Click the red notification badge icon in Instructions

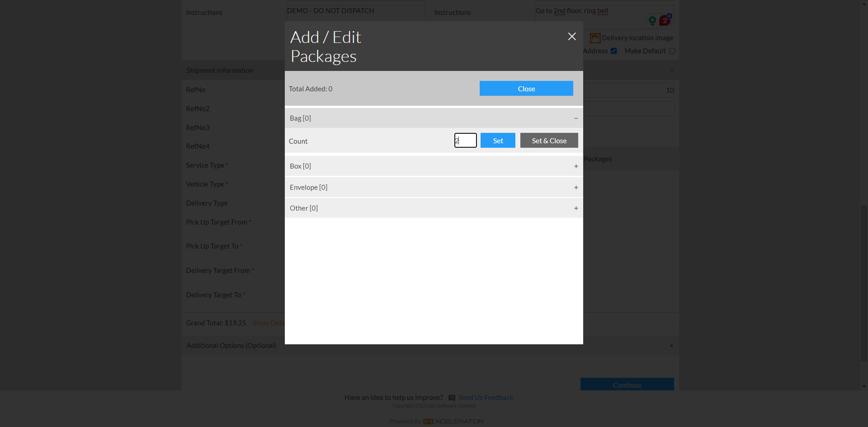(665, 20)
